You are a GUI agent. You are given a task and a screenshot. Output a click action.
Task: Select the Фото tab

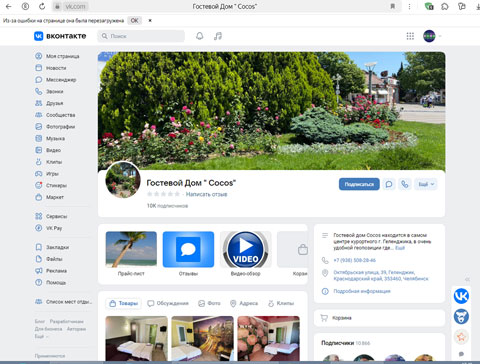pyautogui.click(x=209, y=303)
